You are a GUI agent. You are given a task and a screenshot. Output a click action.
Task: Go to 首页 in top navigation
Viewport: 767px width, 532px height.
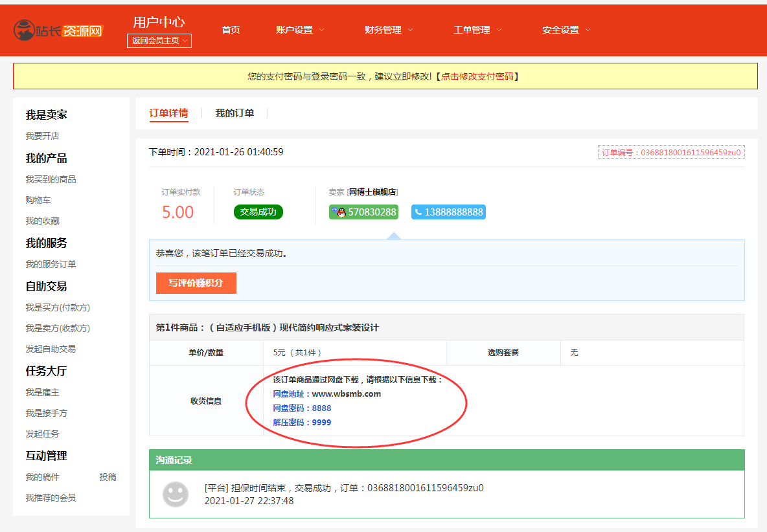coord(231,30)
